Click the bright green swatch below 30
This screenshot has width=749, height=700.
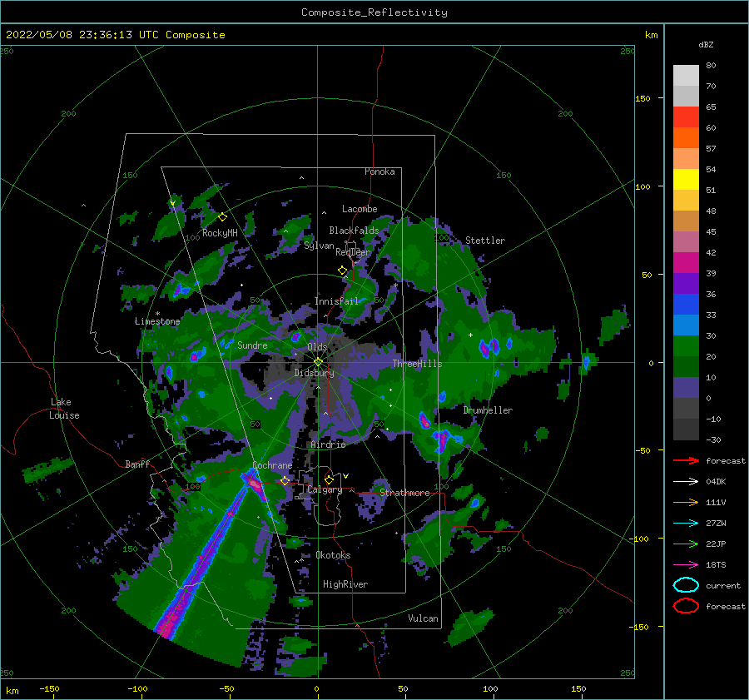pyautogui.click(x=686, y=345)
